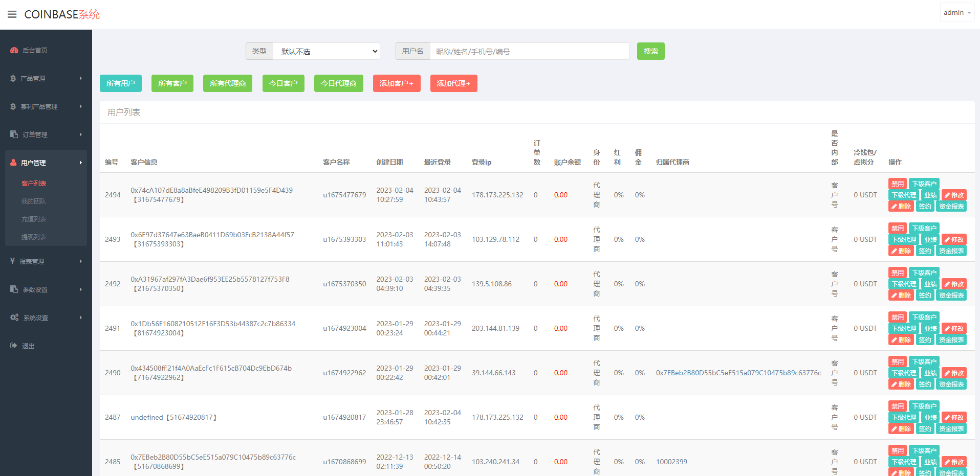Focus the 用户名 search input field

pyautogui.click(x=529, y=51)
